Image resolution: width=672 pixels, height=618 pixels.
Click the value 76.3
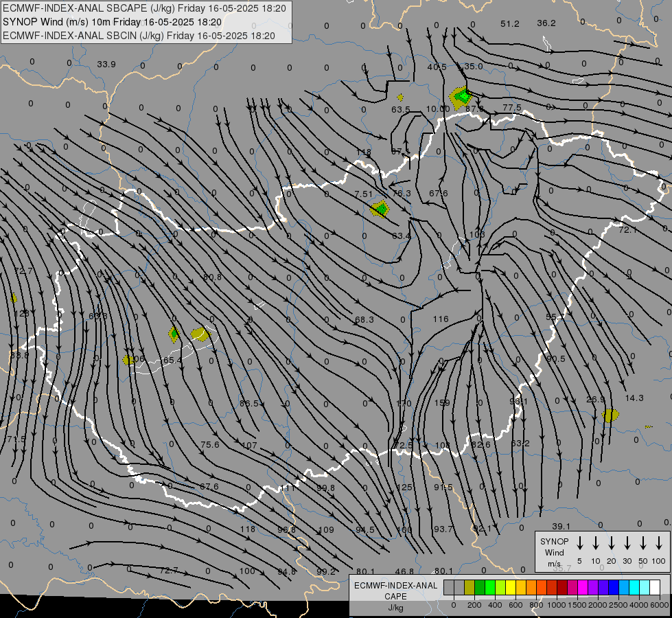click(x=402, y=194)
